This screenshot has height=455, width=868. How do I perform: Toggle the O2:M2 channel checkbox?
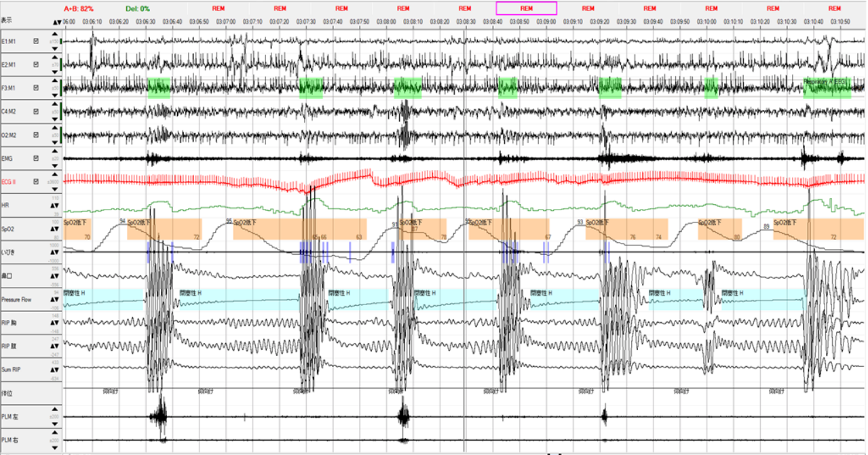(36, 135)
